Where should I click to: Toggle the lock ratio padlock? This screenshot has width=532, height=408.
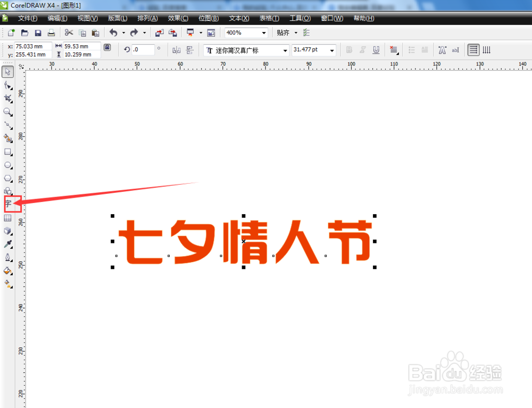pyautogui.click(x=107, y=47)
